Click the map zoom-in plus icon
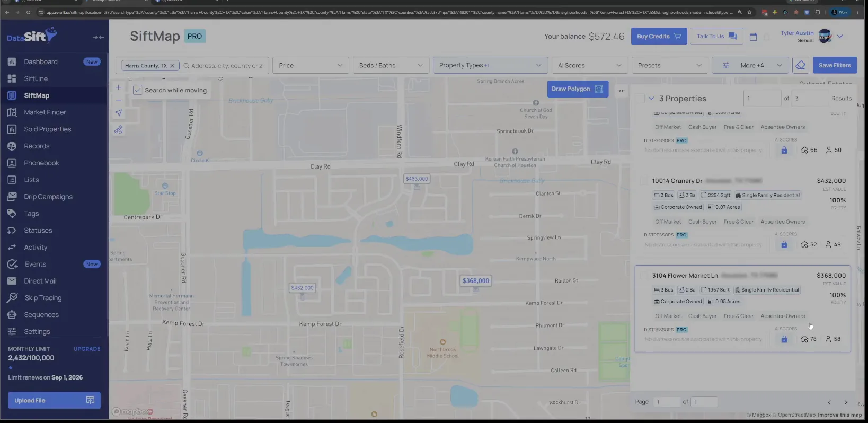This screenshot has height=423, width=868. coord(119,87)
